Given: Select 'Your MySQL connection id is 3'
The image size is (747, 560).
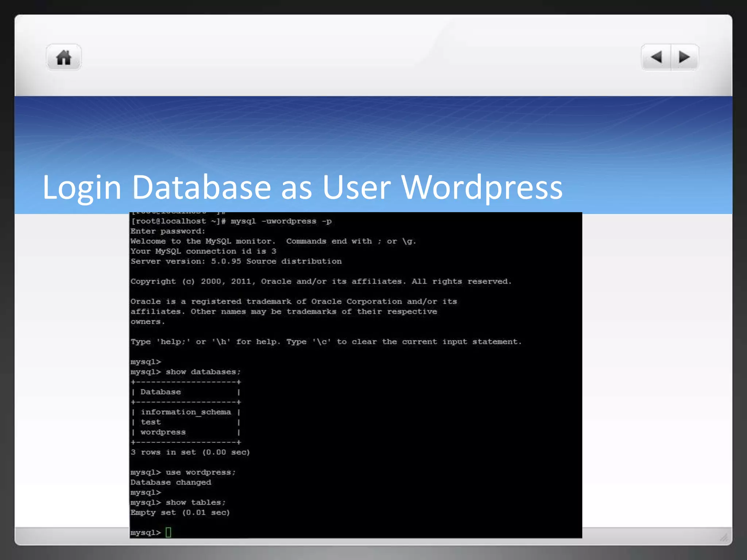Looking at the screenshot, I should pos(203,252).
